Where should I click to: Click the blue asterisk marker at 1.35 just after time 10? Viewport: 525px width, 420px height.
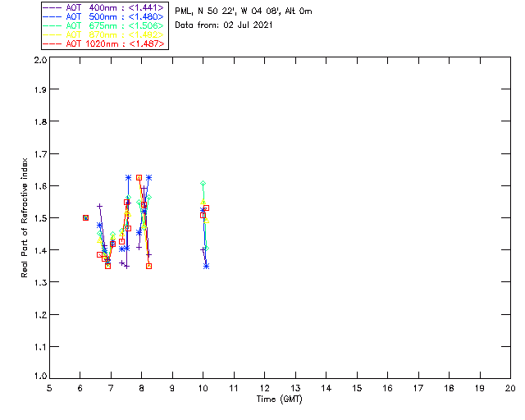(x=206, y=267)
